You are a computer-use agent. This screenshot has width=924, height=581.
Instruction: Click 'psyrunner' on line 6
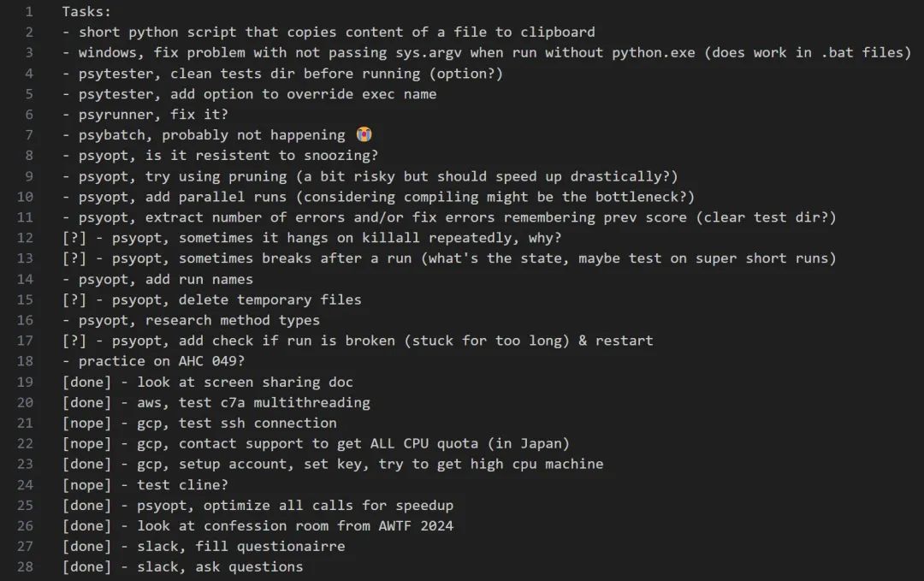(x=115, y=115)
